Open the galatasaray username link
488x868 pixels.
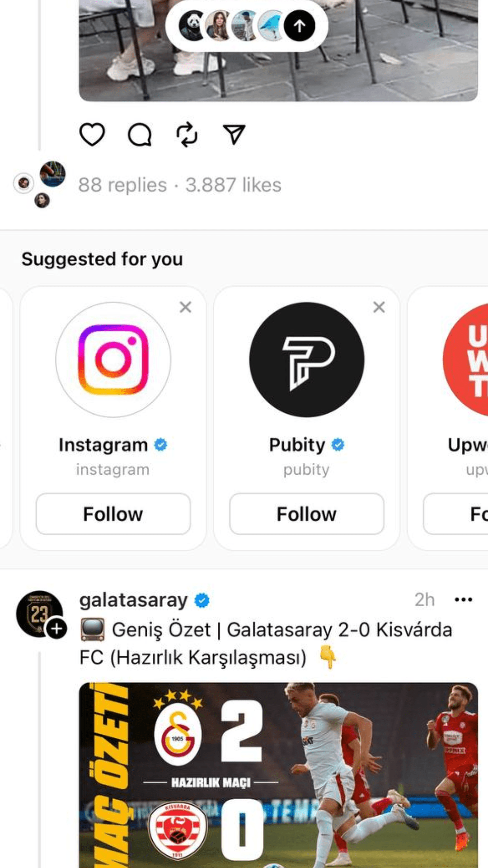click(x=133, y=600)
